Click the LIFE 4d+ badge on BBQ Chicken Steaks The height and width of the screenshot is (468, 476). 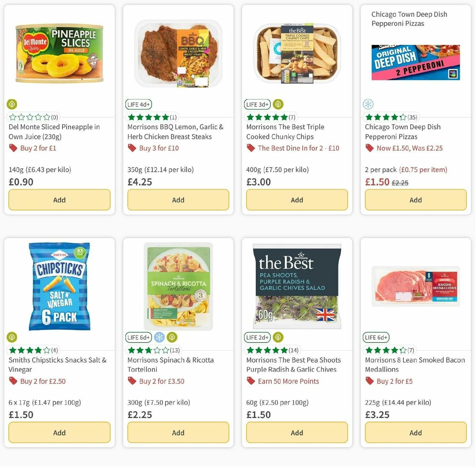138,104
